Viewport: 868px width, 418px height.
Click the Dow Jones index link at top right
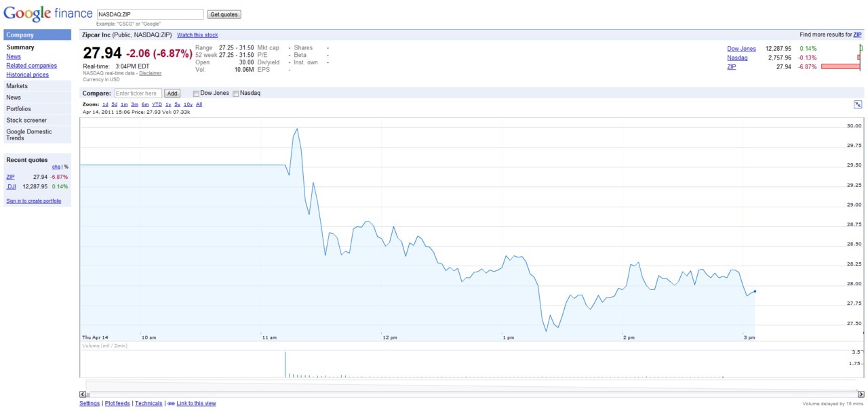741,49
